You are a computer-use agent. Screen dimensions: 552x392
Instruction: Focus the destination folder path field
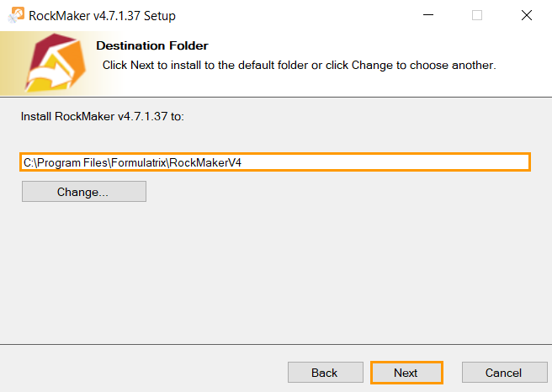pos(379,162)
